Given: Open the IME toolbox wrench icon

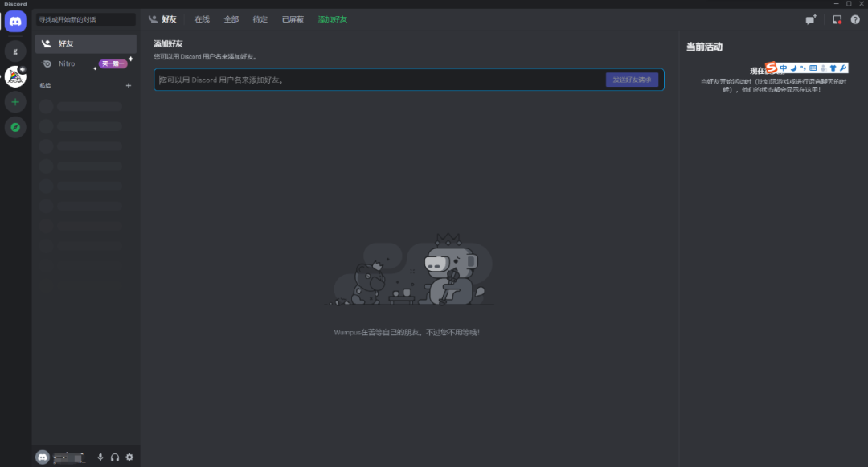Looking at the screenshot, I should (x=843, y=68).
